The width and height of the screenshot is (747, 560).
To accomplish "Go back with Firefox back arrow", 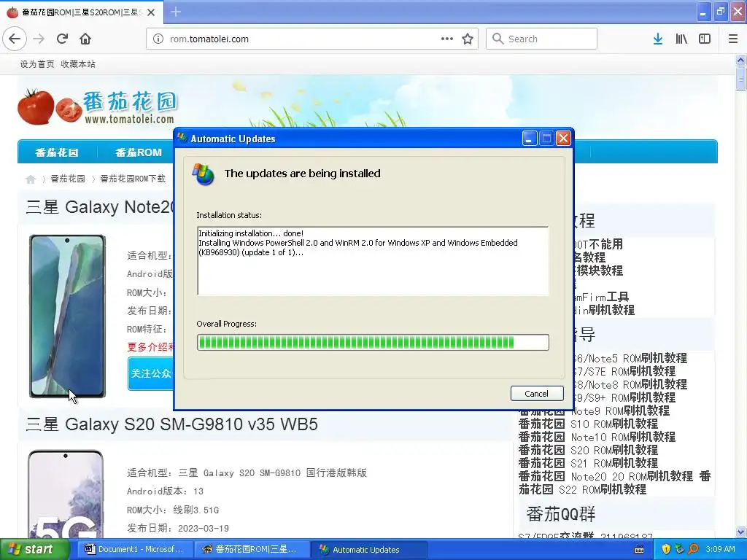I will (15, 39).
